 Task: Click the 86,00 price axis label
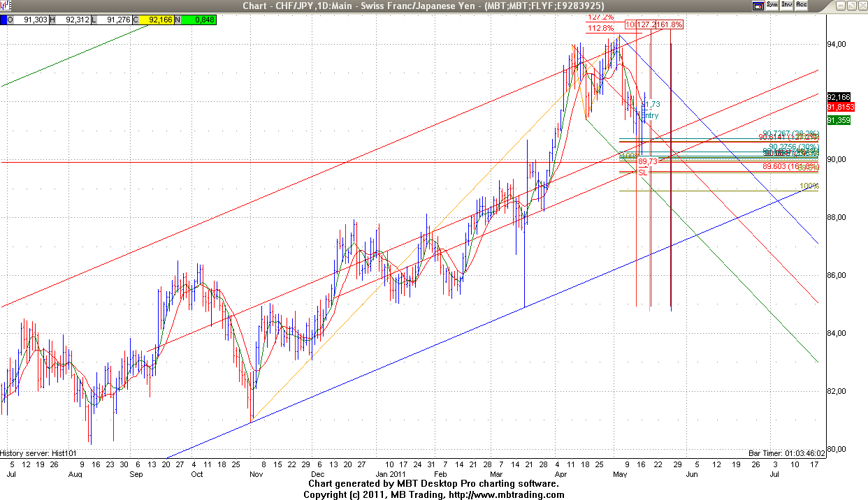click(837, 275)
